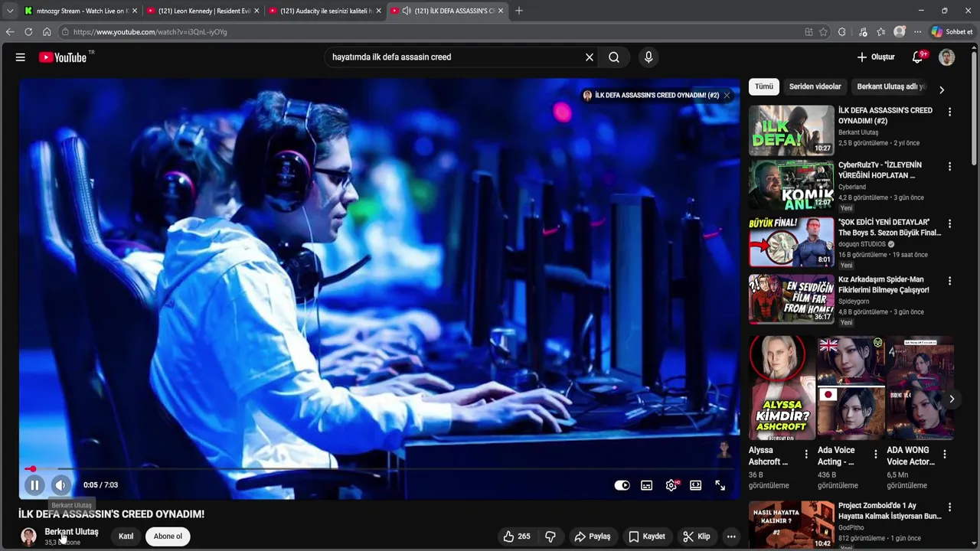Select the Seriden videolar chip
Image resolution: width=980 pixels, height=551 pixels.
click(x=815, y=86)
